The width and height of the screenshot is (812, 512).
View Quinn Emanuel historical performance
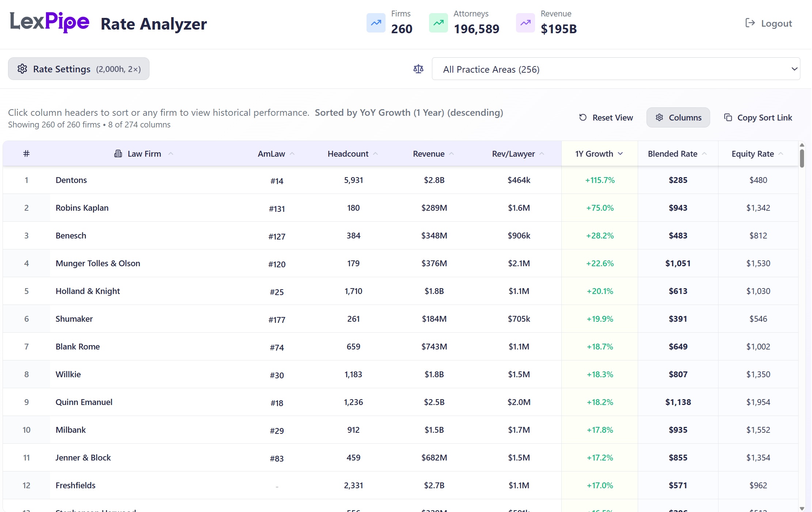coord(84,402)
